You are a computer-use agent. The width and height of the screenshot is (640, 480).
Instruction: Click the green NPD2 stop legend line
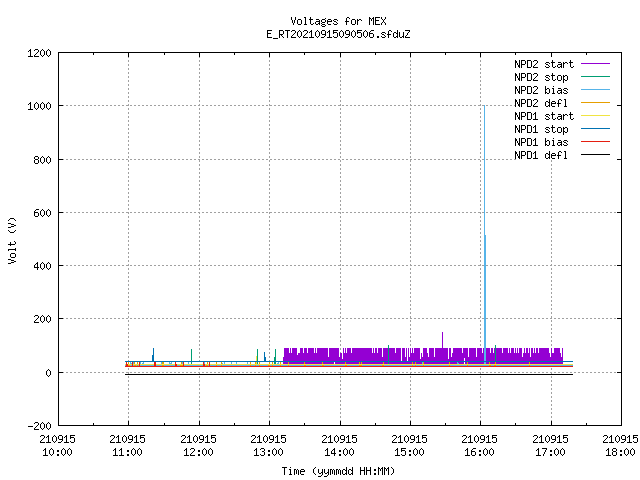(595, 76)
